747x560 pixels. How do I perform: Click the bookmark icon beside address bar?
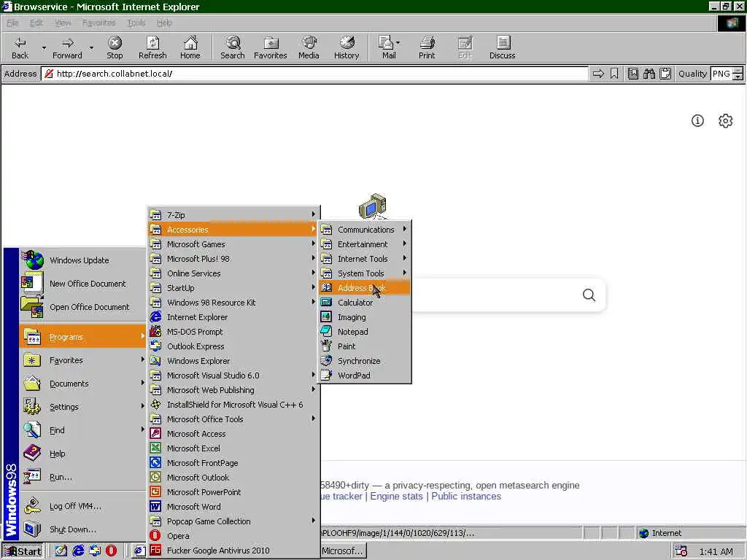[614, 74]
